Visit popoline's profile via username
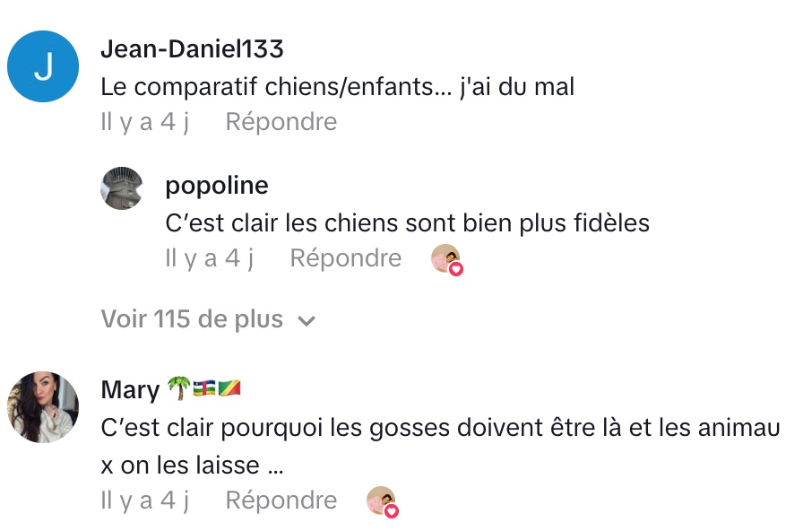The image size is (812, 531). (217, 186)
